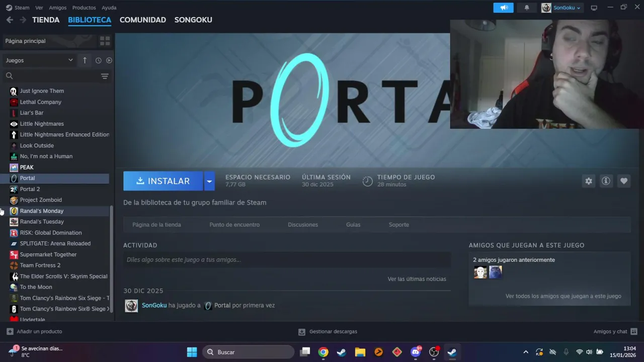Open game settings gear icon
The height and width of the screenshot is (362, 644).
589,181
